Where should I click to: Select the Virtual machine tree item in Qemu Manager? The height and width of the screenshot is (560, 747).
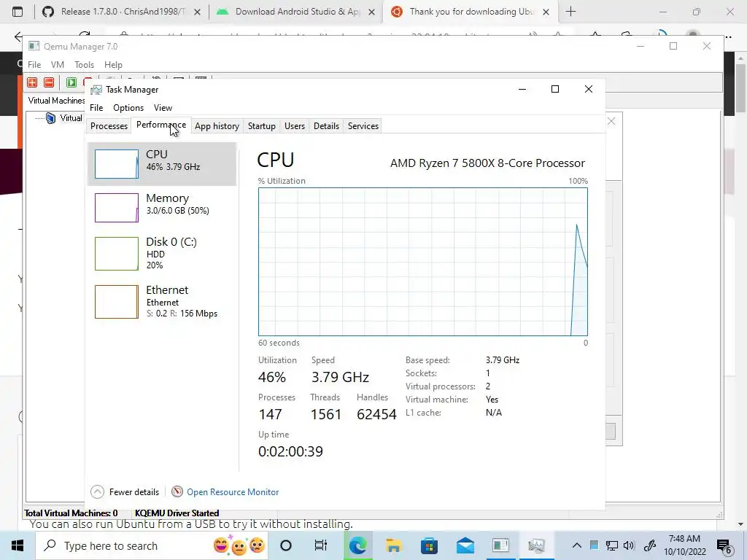[x=65, y=118]
